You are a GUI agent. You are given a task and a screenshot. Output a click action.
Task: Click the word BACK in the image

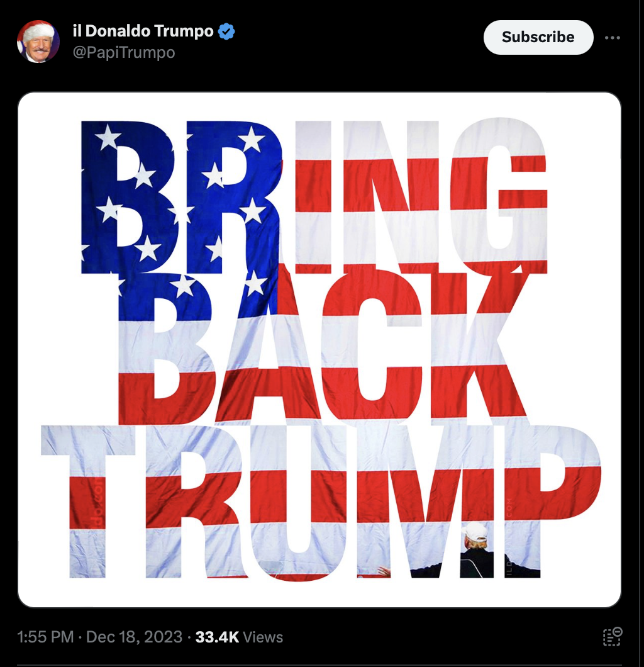click(x=322, y=348)
